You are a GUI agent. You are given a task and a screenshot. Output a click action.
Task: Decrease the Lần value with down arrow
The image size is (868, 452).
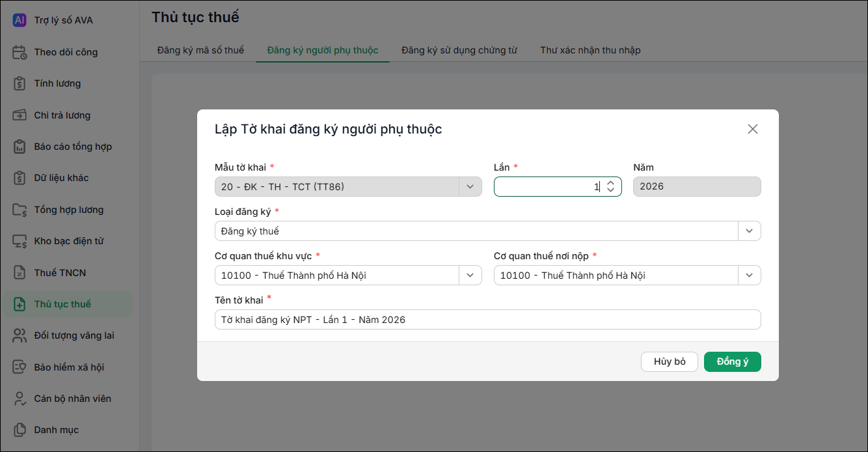point(610,190)
